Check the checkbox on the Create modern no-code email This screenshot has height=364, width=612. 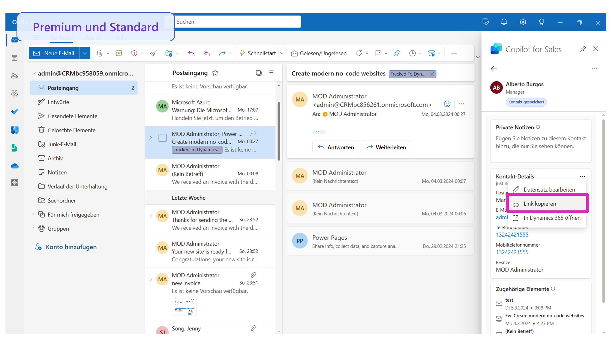tap(162, 138)
